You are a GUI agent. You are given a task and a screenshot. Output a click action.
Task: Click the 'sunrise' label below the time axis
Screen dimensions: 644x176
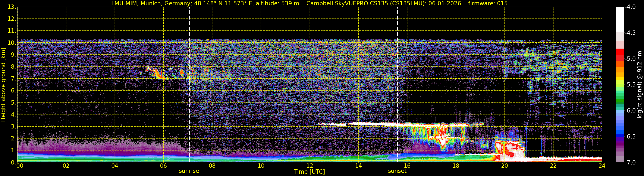pos(189,171)
